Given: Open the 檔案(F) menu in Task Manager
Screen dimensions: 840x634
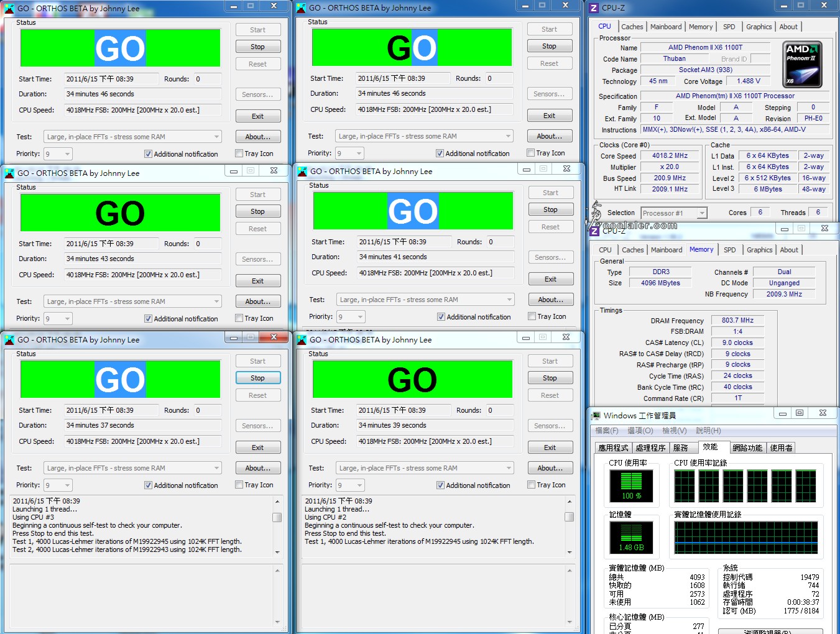Looking at the screenshot, I should click(607, 431).
